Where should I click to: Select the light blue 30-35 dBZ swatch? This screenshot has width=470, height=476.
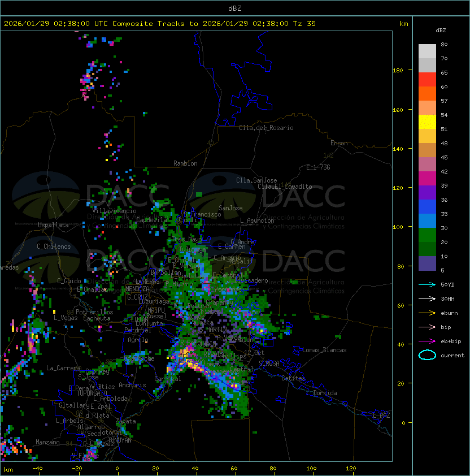pos(427,220)
